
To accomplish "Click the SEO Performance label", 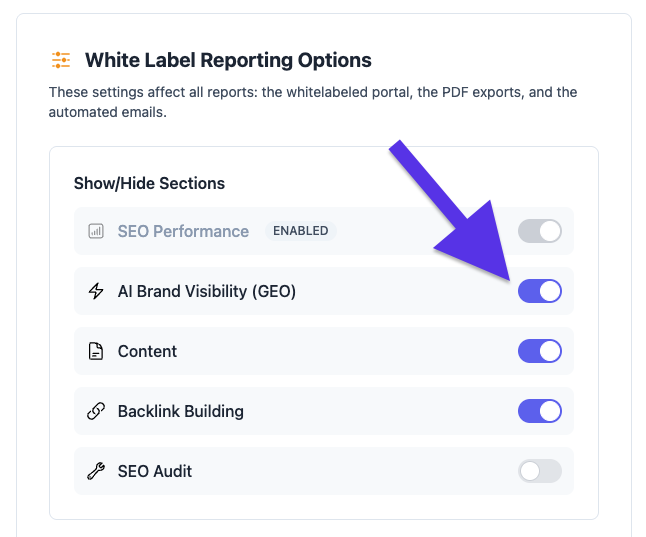I will tap(183, 231).
